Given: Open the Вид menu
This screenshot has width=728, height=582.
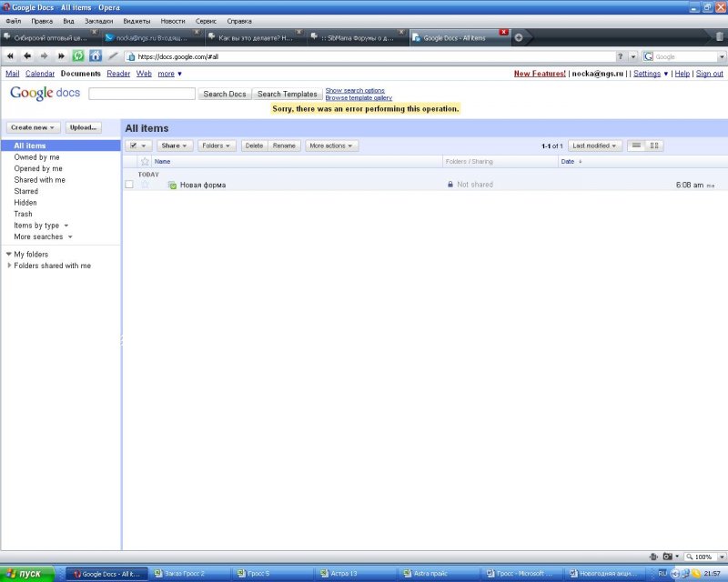Looking at the screenshot, I should point(68,21).
